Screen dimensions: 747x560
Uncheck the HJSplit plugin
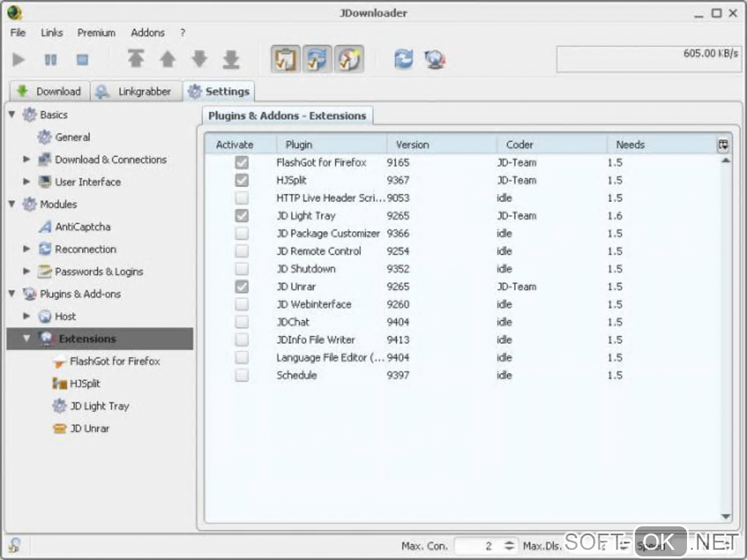coord(242,180)
